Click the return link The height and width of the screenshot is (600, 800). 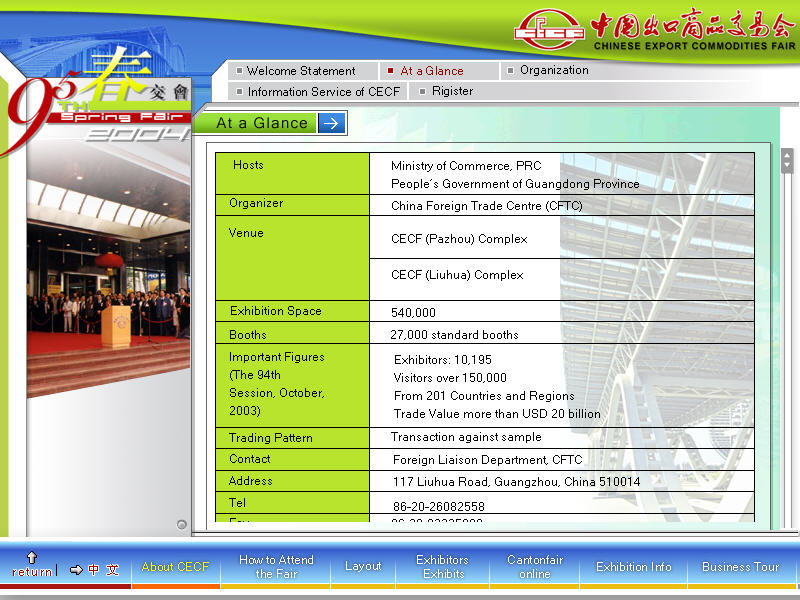32,571
